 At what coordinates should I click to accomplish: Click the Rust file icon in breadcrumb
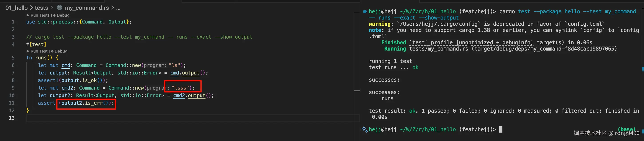59,8
